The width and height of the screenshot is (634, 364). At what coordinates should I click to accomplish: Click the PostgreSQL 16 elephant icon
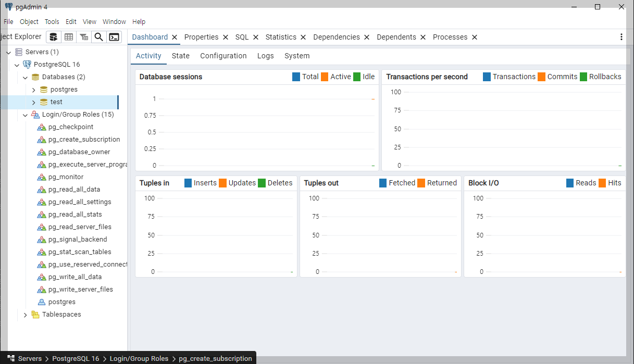[27, 65]
